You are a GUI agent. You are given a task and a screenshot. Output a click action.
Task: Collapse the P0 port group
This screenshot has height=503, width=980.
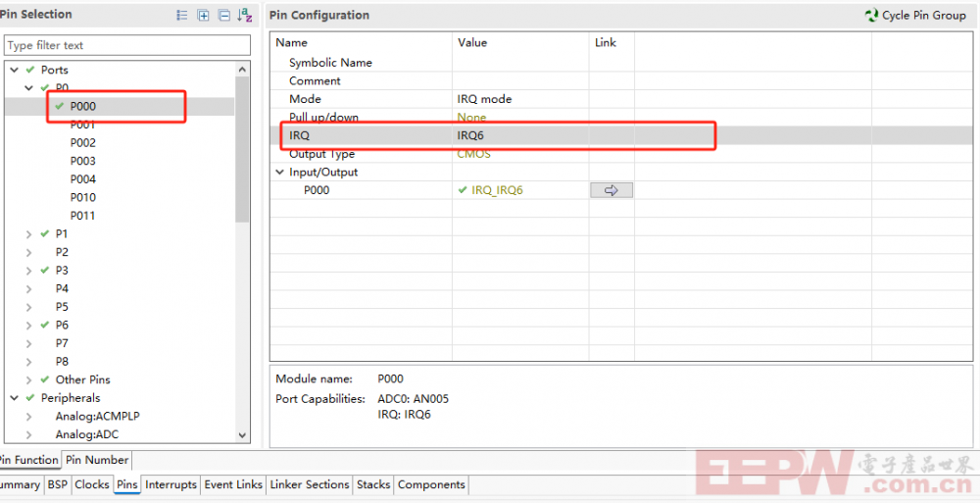click(28, 88)
